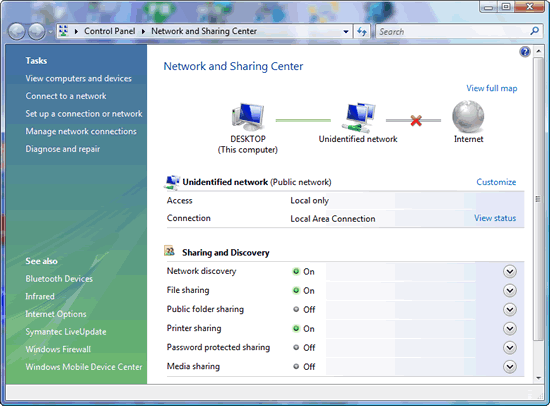Expand Password protected sharing settings
This screenshot has width=550, height=406.
click(x=509, y=347)
